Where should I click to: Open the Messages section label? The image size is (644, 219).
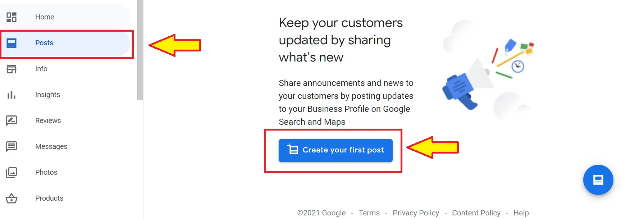pyautogui.click(x=51, y=146)
